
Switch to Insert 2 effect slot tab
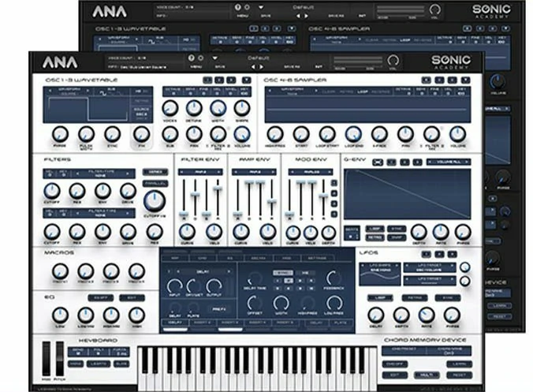(x=203, y=323)
